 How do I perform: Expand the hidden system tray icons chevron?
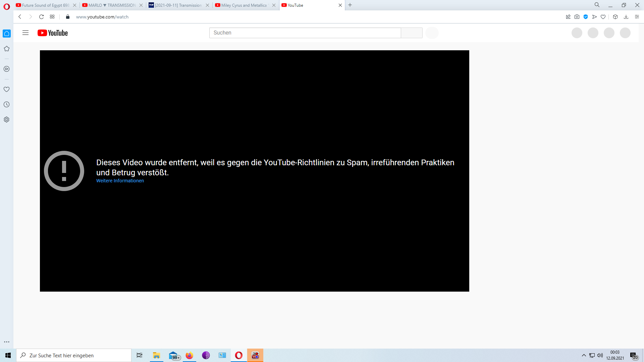(x=584, y=355)
